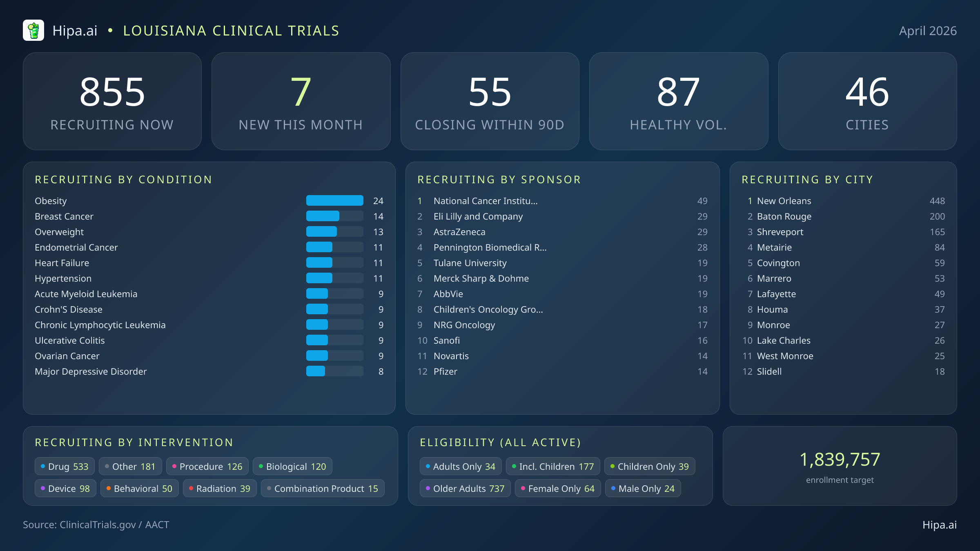Viewport: 980px width, 551px height.
Task: Select Shreveport in city list
Action: click(843, 232)
